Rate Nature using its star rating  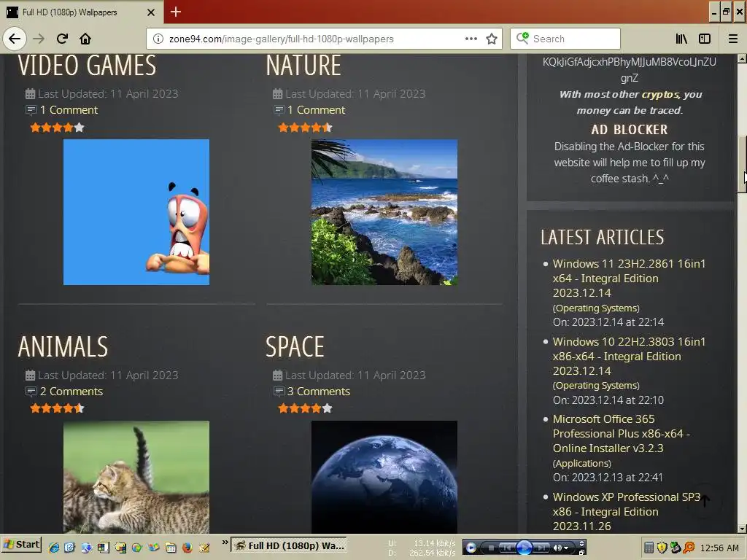tap(305, 128)
